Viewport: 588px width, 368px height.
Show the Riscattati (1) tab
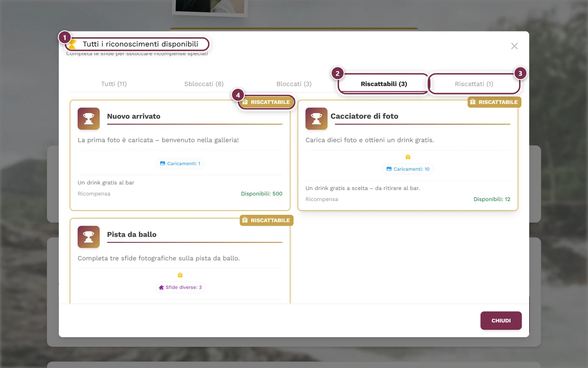474,84
